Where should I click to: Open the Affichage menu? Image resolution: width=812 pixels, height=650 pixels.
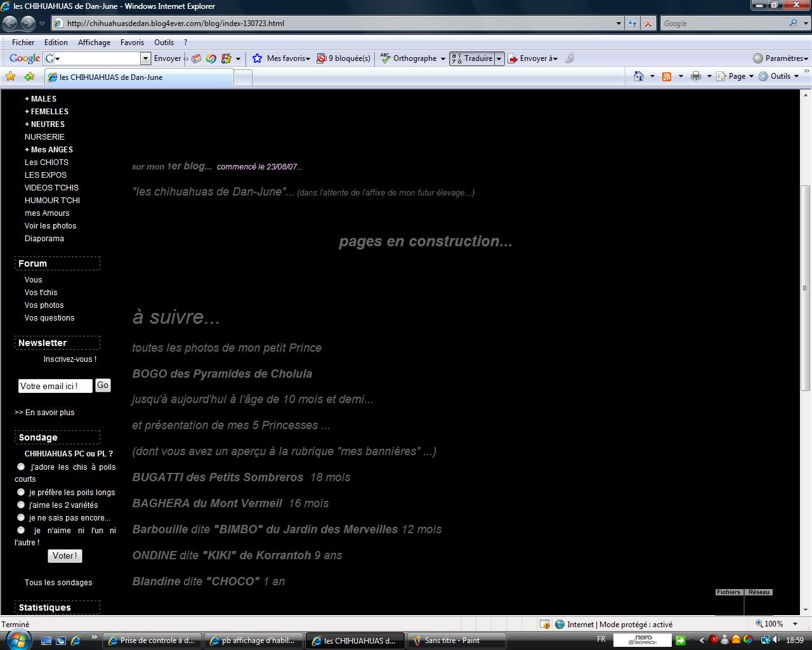click(94, 43)
